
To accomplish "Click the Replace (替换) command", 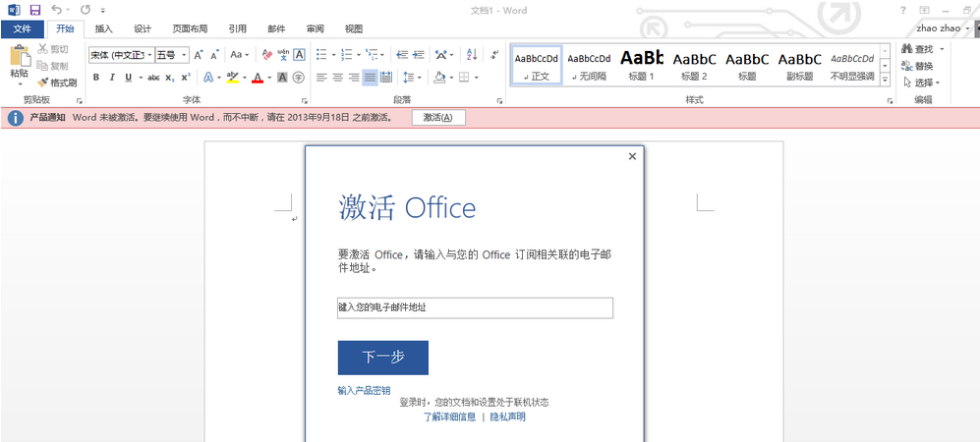I will pos(917,66).
